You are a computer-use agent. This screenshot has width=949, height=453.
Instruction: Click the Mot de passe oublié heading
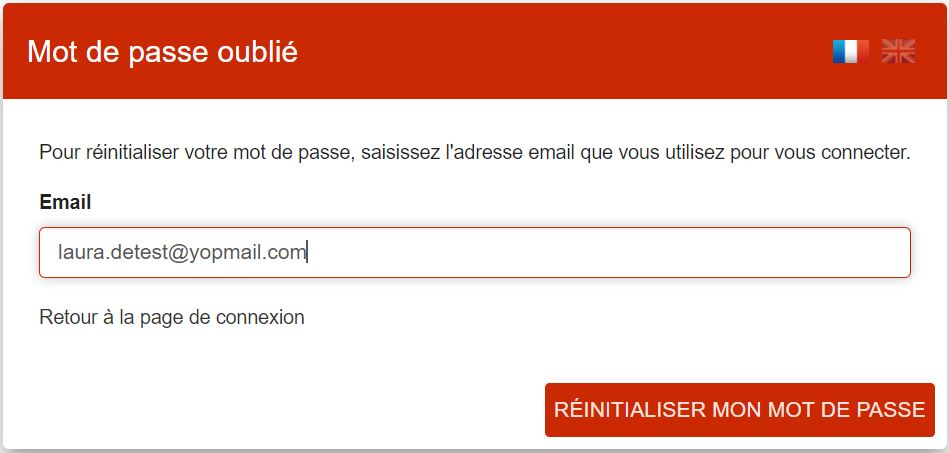tap(162, 52)
